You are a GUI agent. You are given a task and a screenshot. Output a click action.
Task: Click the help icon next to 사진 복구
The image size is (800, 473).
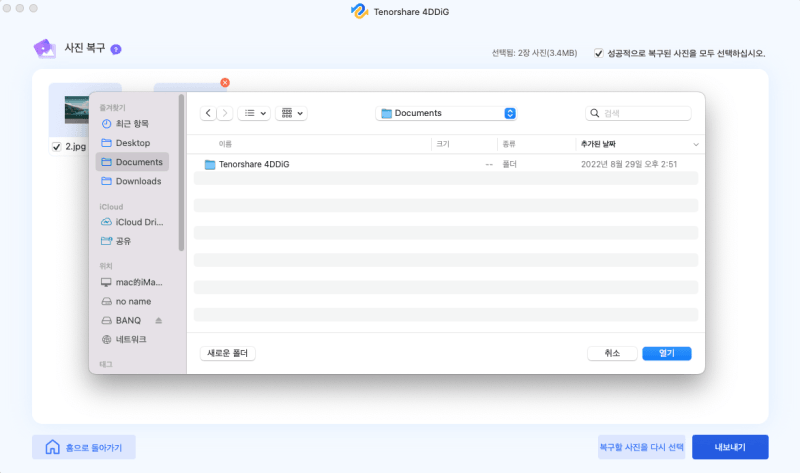(116, 49)
